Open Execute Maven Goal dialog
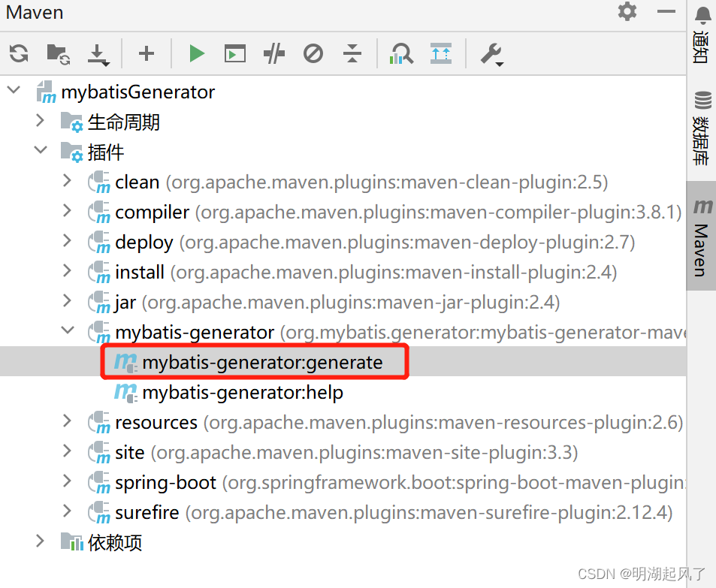This screenshot has width=716, height=588. pyautogui.click(x=234, y=53)
